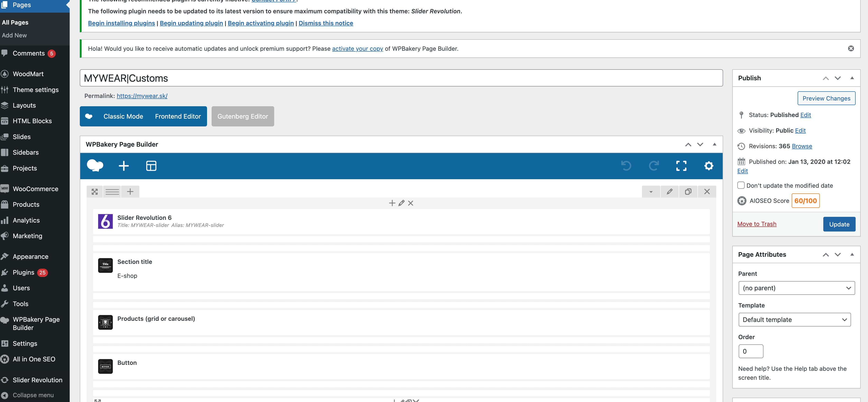The height and width of the screenshot is (402, 868).
Task: Toggle WPBakery fullscreen mode icon
Action: coord(681,166)
